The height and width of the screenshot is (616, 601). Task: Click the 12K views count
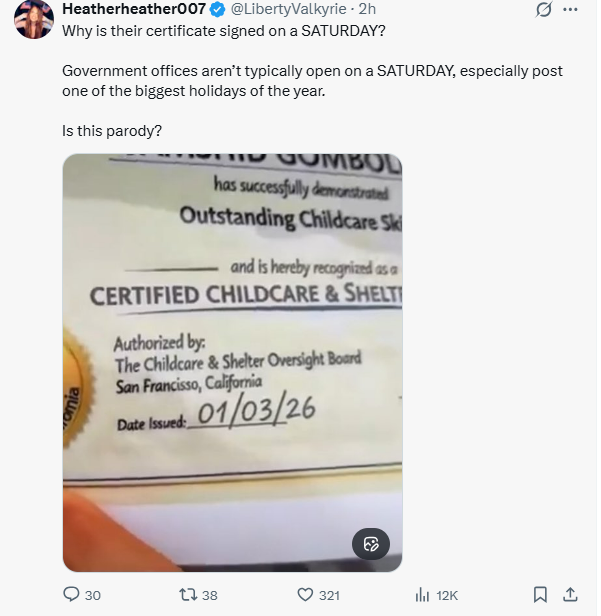point(446,595)
